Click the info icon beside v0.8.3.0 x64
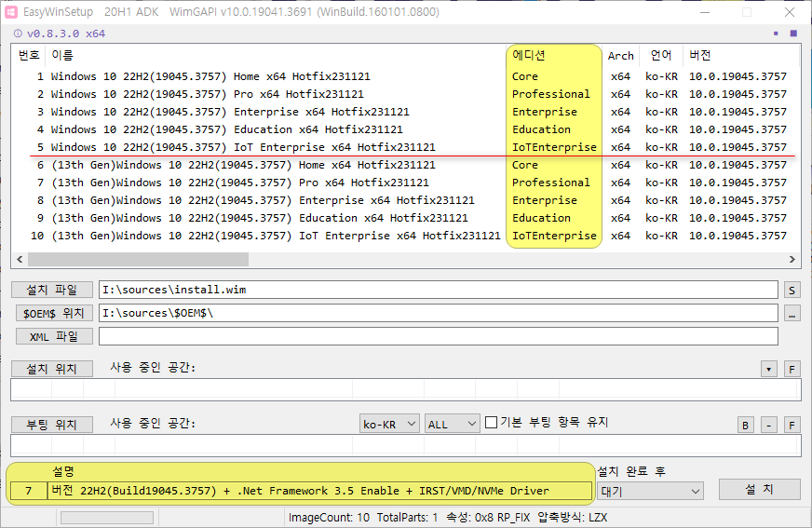 click(x=18, y=34)
